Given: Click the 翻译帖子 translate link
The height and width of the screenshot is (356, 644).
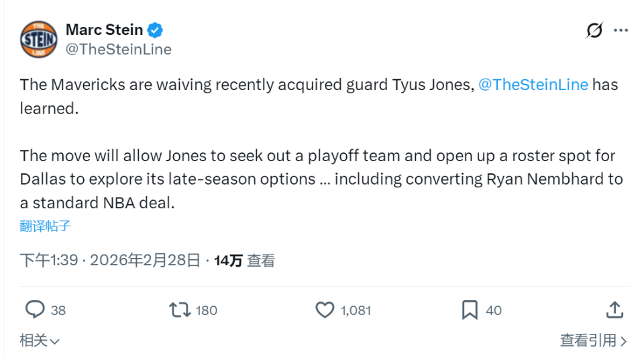Looking at the screenshot, I should (x=46, y=226).
